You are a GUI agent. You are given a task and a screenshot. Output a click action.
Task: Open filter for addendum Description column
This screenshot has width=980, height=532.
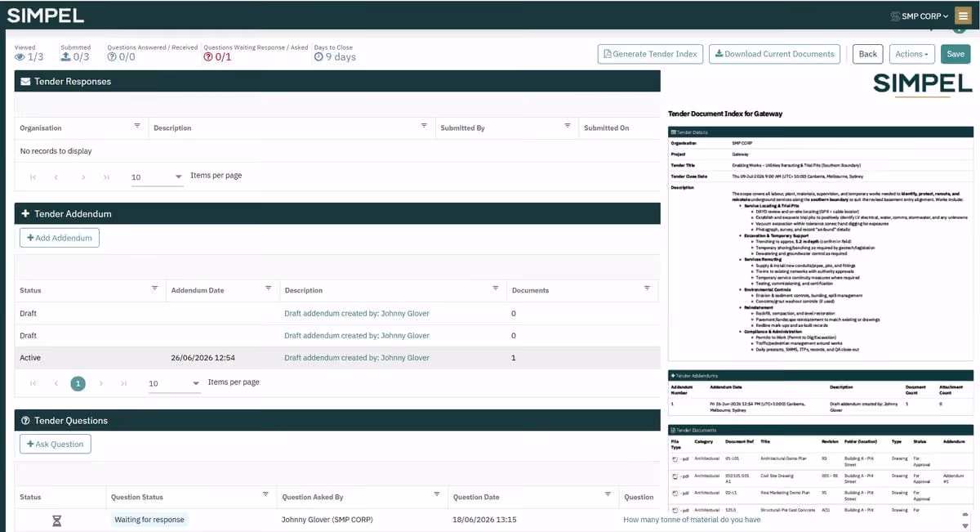(495, 288)
